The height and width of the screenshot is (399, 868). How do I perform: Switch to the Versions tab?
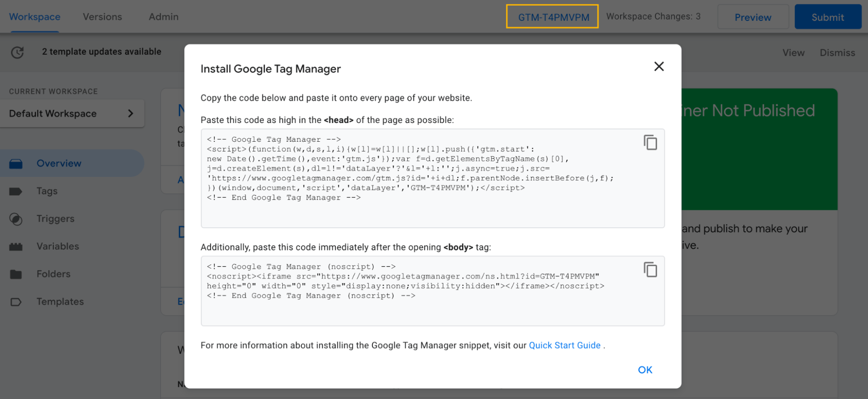(x=102, y=17)
